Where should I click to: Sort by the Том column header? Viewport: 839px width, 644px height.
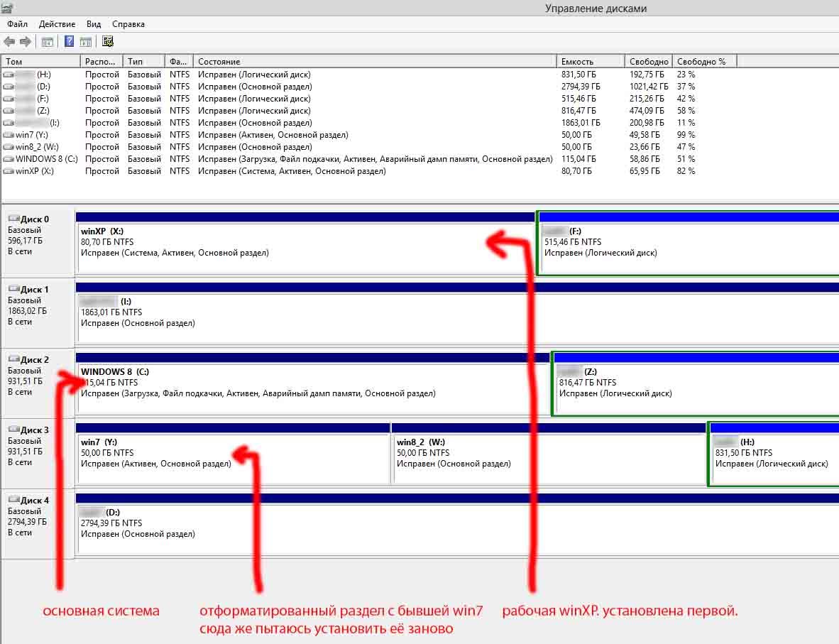(x=40, y=62)
